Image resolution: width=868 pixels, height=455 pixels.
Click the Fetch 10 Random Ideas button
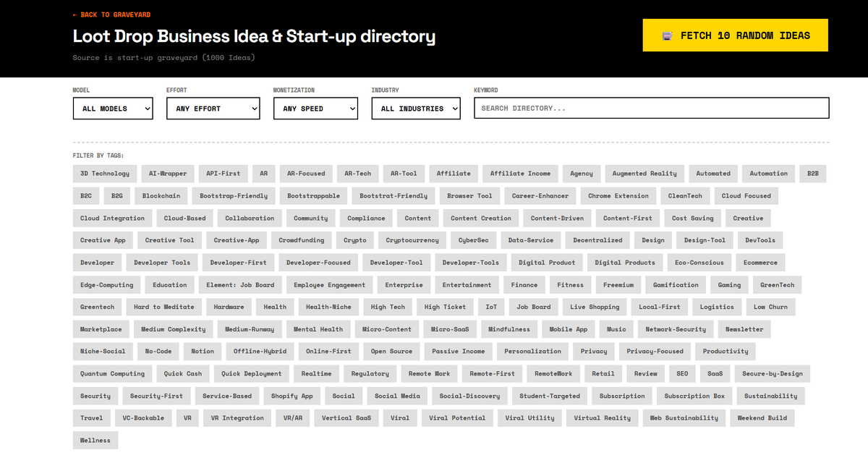pos(735,35)
